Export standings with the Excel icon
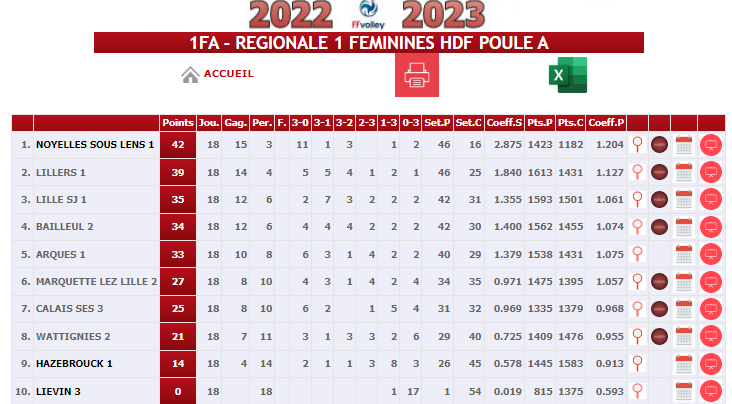Viewport: 732px width, 404px height. [x=568, y=75]
